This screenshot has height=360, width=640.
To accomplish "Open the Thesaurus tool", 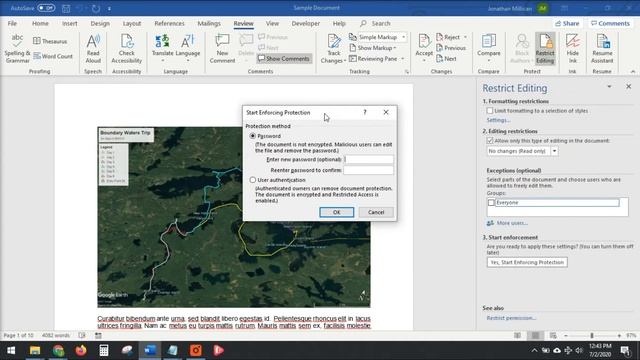I will click(x=50, y=41).
